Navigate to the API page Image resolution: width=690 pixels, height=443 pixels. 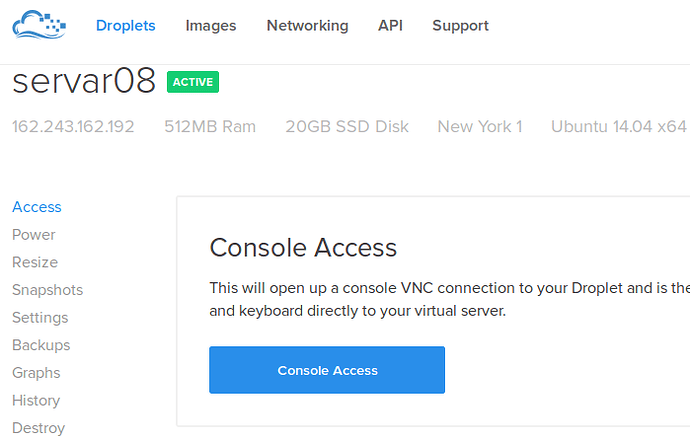390,26
